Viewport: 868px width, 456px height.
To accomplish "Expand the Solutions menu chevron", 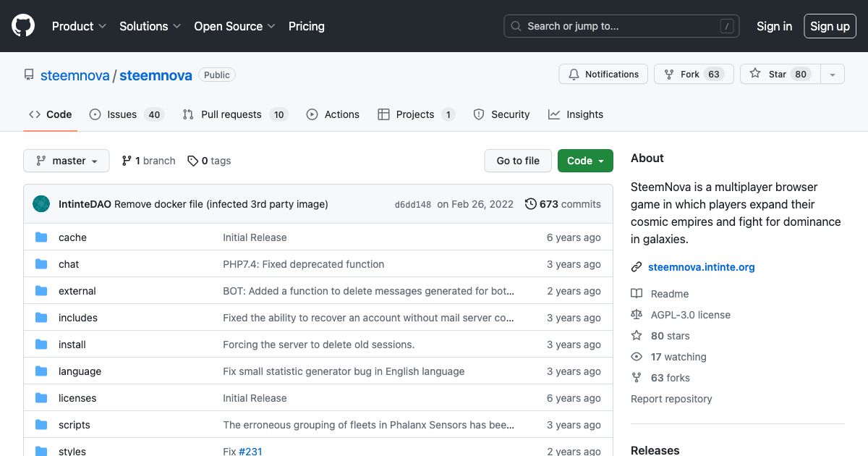I will [176, 27].
